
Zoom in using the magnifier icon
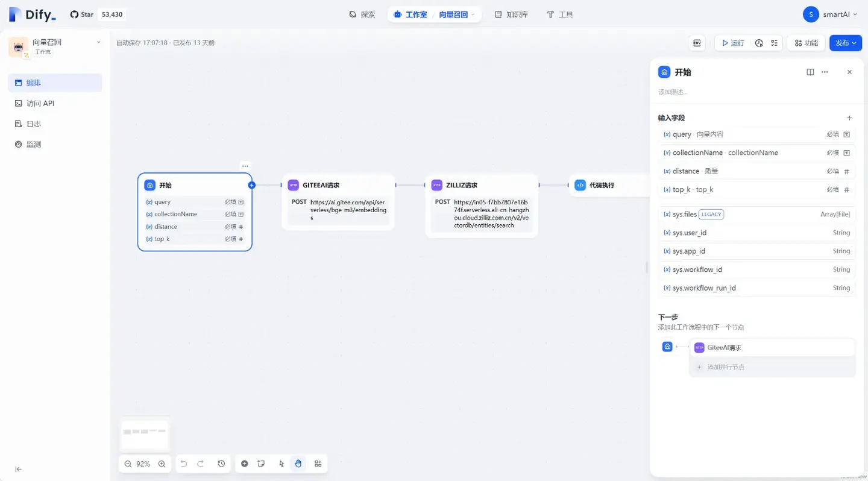(162, 464)
